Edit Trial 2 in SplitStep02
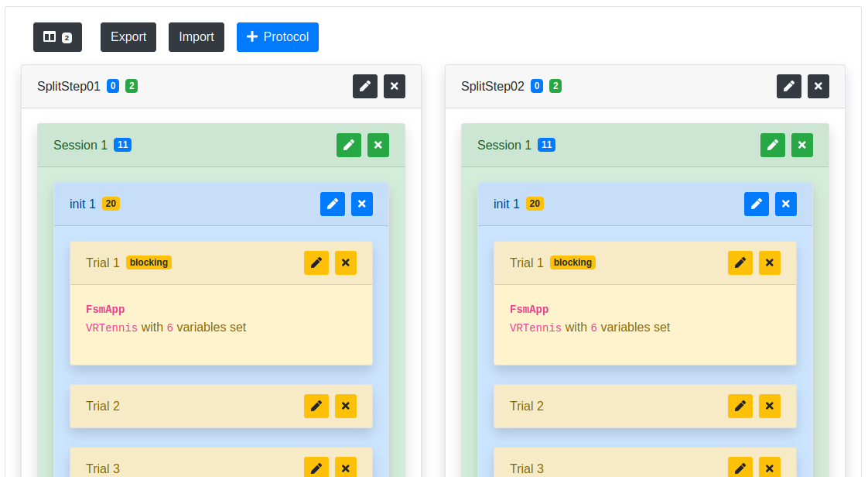868x477 pixels. (740, 406)
